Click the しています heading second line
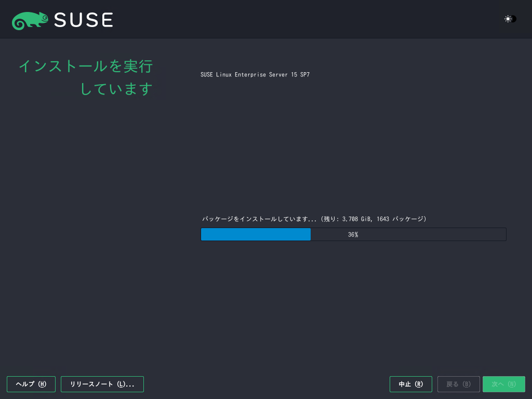 116,89
